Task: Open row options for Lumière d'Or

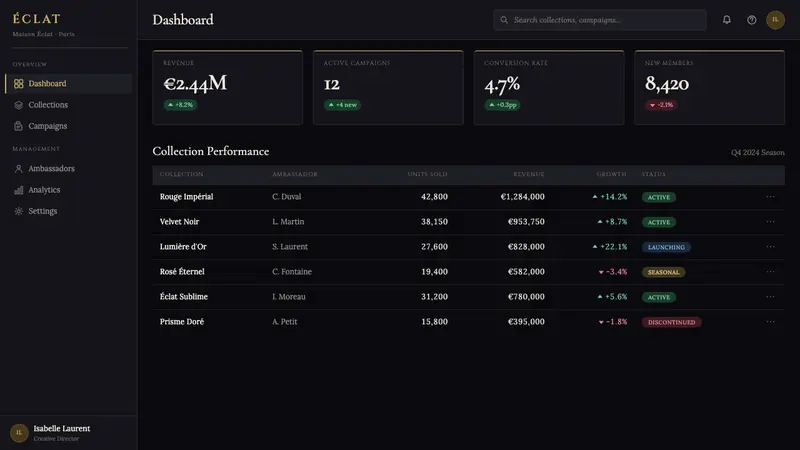Action: point(770,246)
